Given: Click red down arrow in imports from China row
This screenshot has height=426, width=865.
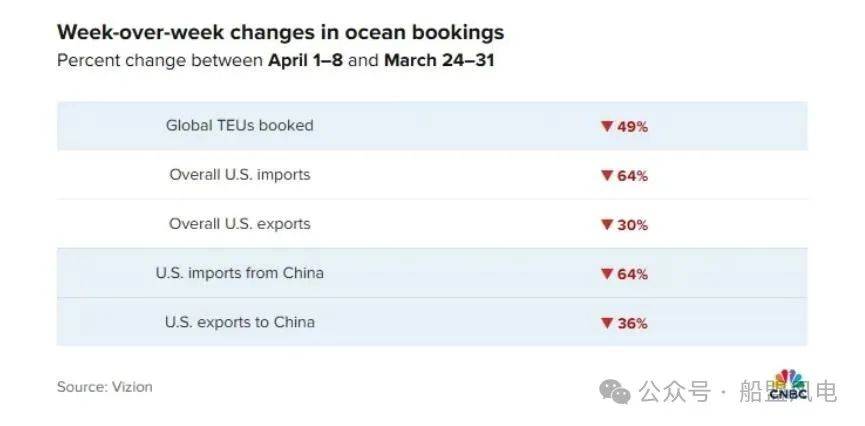Looking at the screenshot, I should tap(607, 274).
